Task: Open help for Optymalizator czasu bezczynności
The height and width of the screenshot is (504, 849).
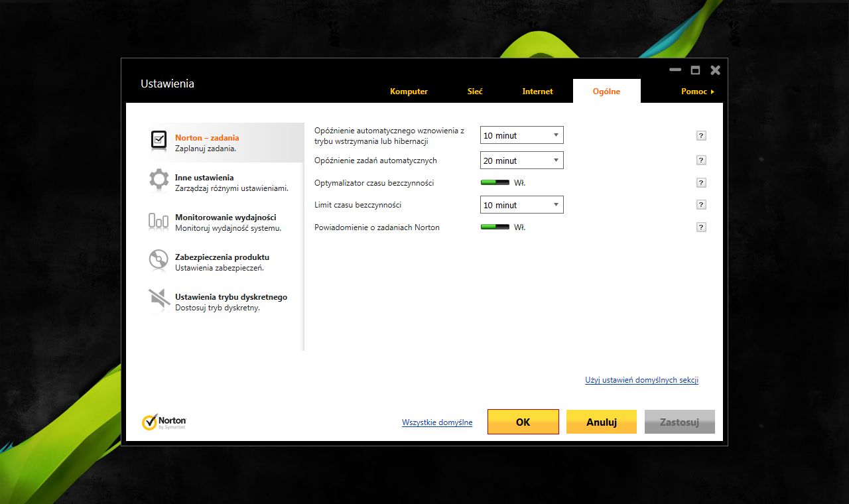Action: (x=701, y=182)
